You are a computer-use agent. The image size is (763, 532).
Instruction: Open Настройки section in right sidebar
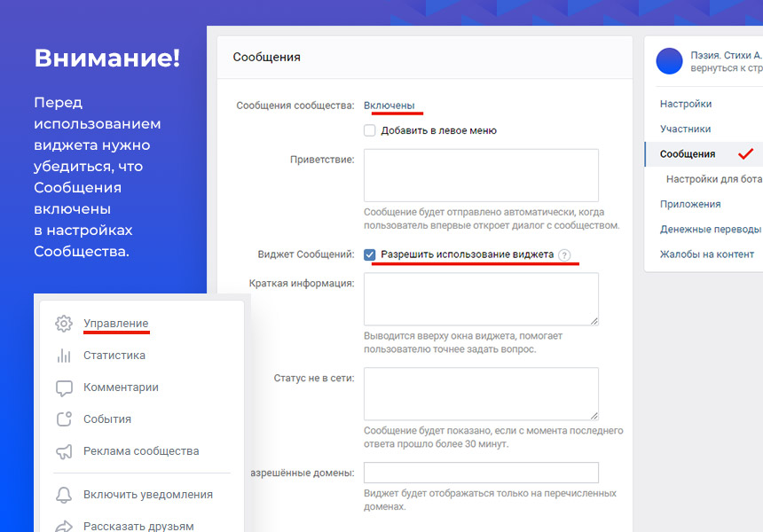tap(685, 104)
